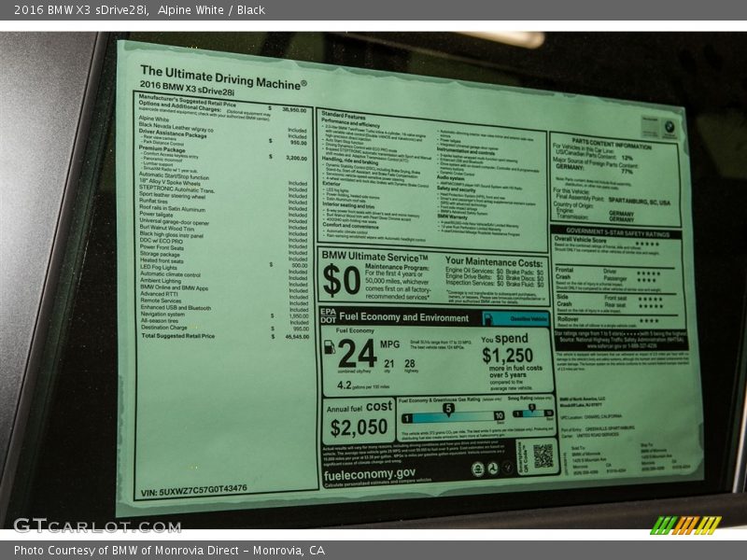The image size is (747, 560).
Task: Click the 'Government 5-Star Safety Ratings' header
Action: tap(618, 231)
